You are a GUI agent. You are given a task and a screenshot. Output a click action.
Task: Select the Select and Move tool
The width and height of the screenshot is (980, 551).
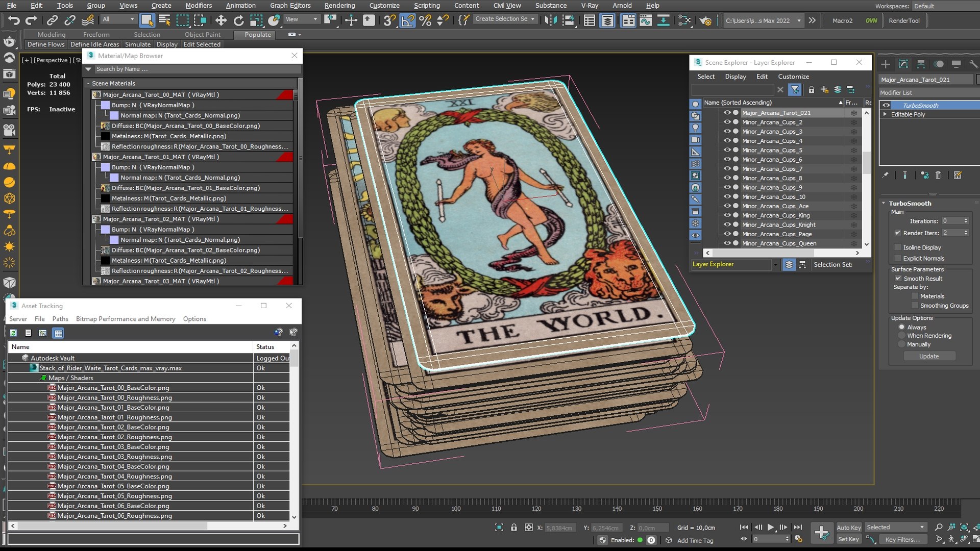tap(220, 20)
